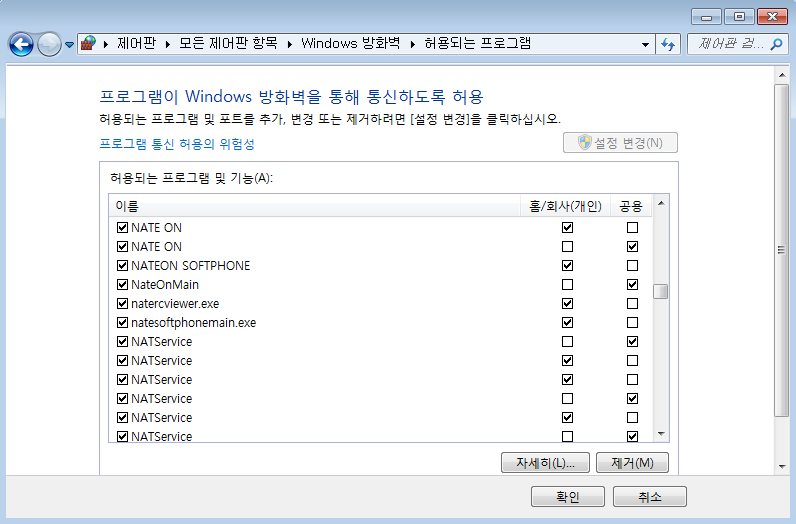
Task: Select the natercviewer.exe row text
Action: 175,304
